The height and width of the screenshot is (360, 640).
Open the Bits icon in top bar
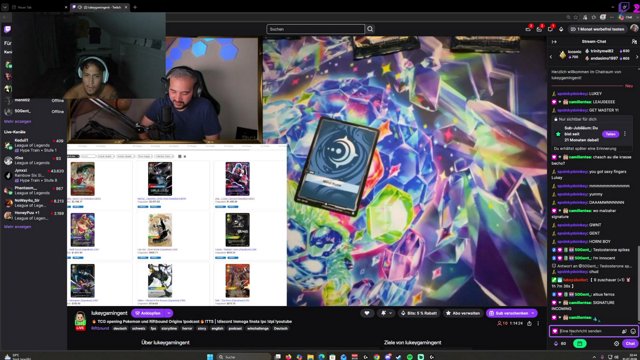click(561, 29)
